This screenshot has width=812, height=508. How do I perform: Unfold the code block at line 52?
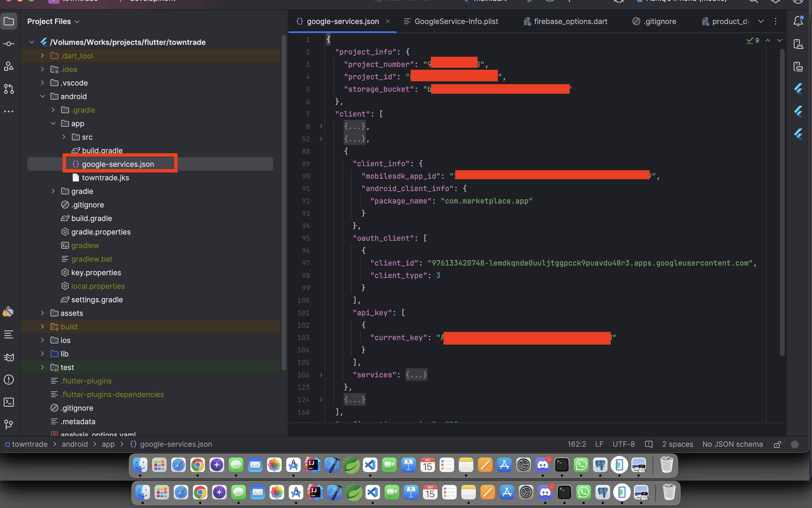pos(321,139)
